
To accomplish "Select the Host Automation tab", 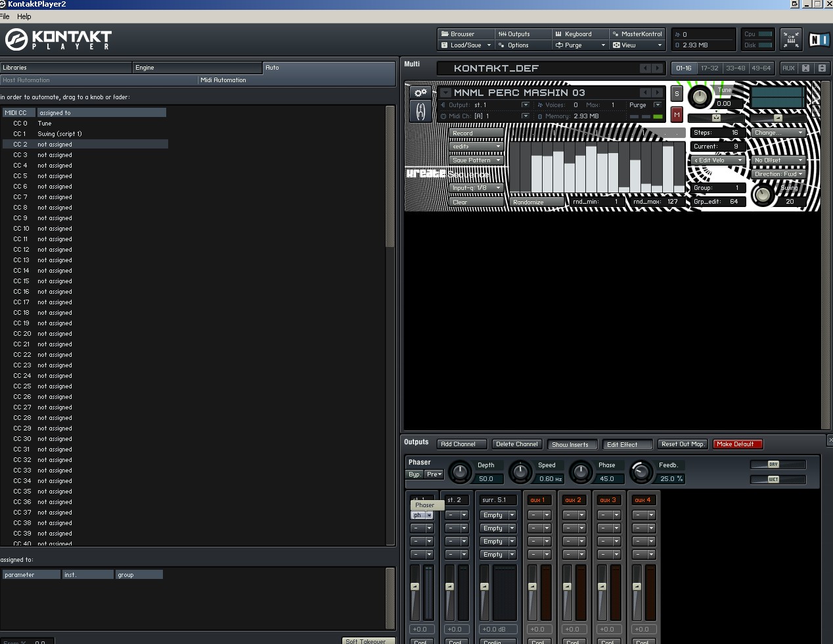I will [99, 80].
